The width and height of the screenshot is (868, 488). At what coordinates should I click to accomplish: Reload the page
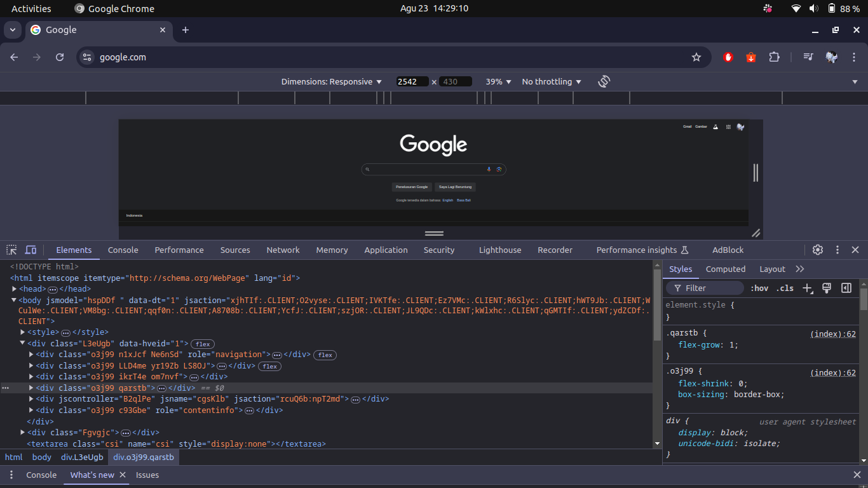tap(60, 57)
